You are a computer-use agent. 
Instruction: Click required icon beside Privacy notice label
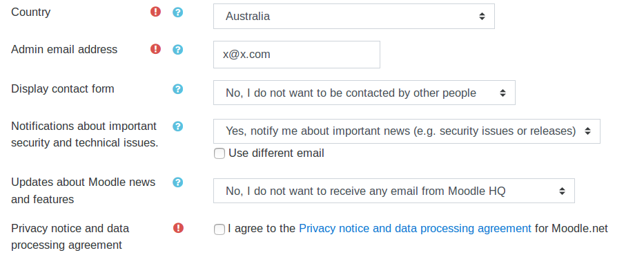click(178, 227)
